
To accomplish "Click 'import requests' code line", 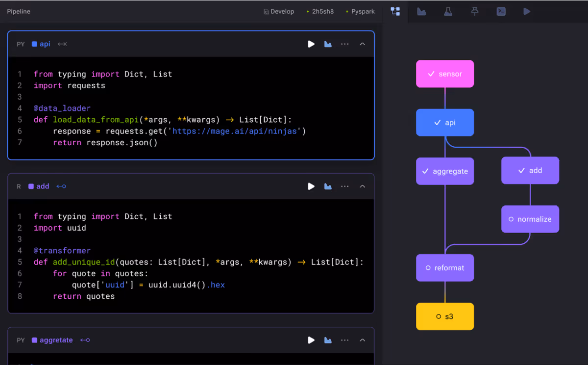I will click(70, 85).
